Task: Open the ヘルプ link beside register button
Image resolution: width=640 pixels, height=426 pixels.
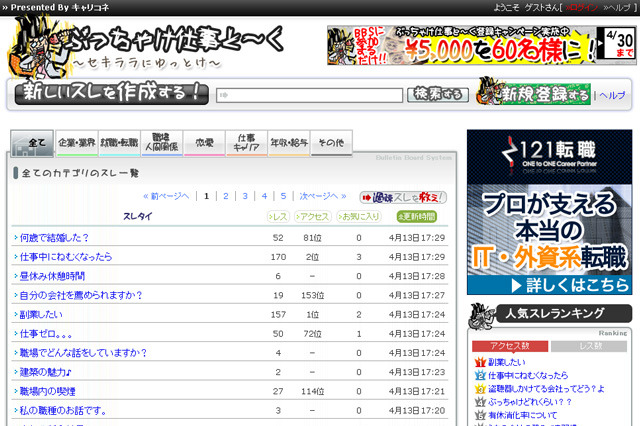Action: (612, 95)
